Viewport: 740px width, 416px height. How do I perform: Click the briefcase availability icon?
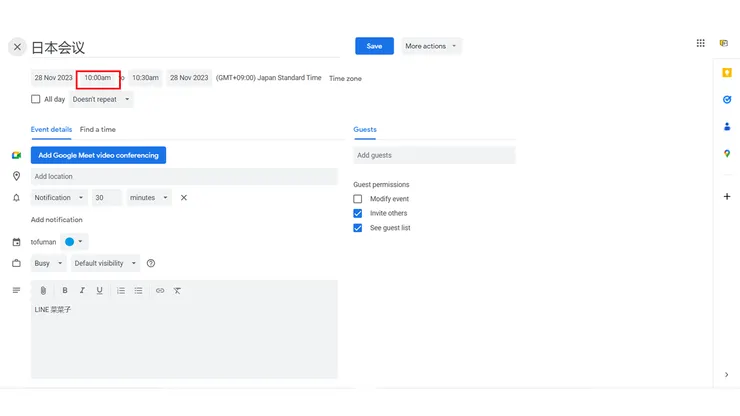click(17, 263)
